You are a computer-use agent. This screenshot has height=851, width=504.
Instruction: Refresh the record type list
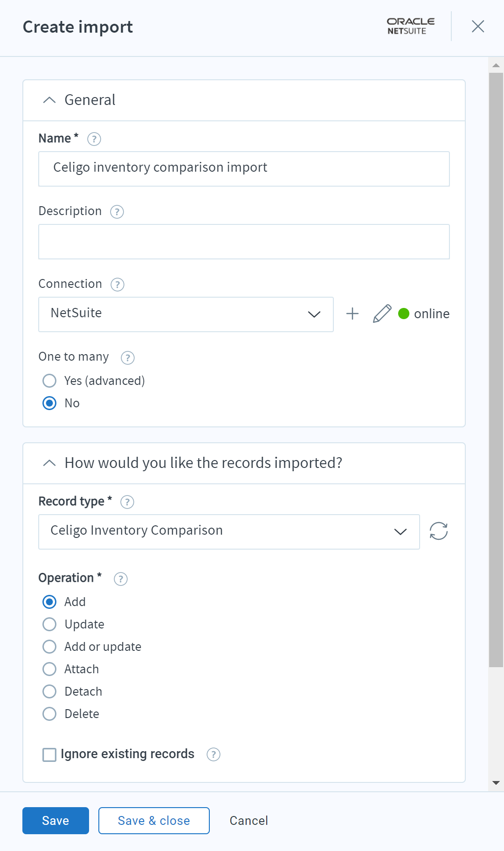[438, 531]
